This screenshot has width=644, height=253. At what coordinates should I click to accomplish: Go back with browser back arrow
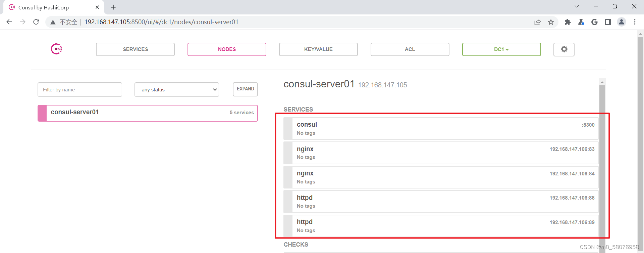9,22
